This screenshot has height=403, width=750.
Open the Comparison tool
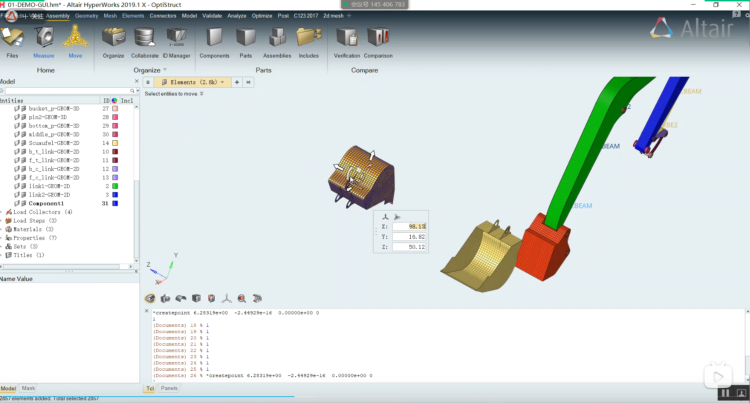(x=378, y=38)
